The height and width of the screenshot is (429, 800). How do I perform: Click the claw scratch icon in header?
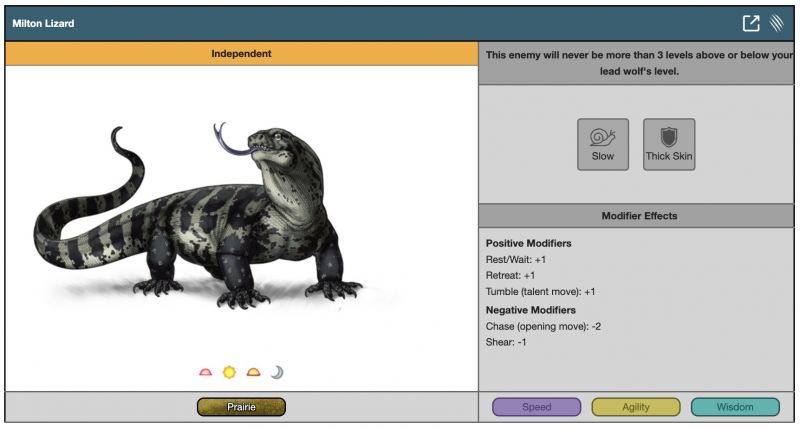click(777, 23)
